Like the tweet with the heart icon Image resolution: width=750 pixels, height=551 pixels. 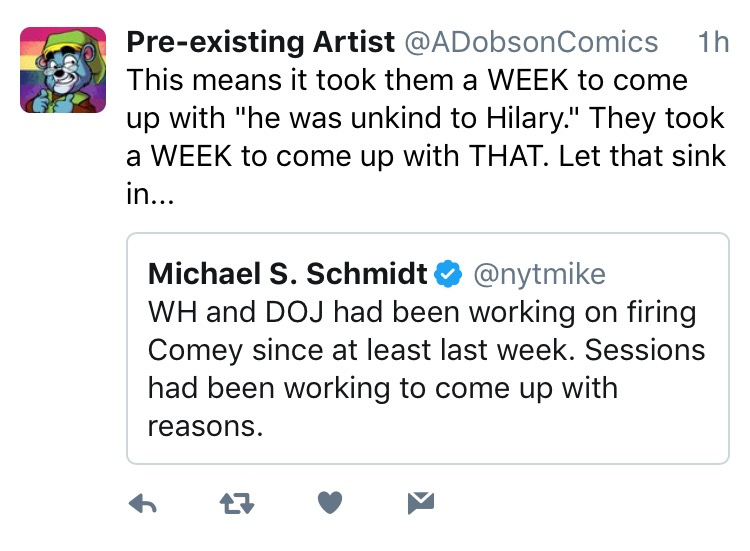point(330,503)
